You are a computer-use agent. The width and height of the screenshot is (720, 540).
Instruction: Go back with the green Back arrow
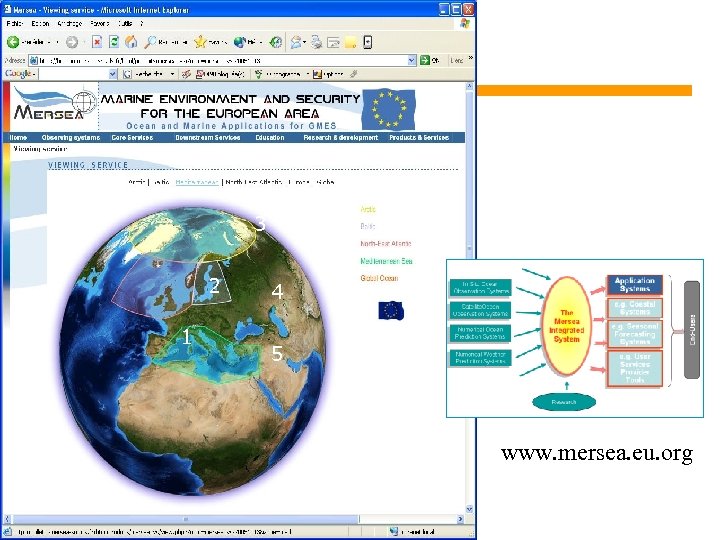[x=13, y=42]
